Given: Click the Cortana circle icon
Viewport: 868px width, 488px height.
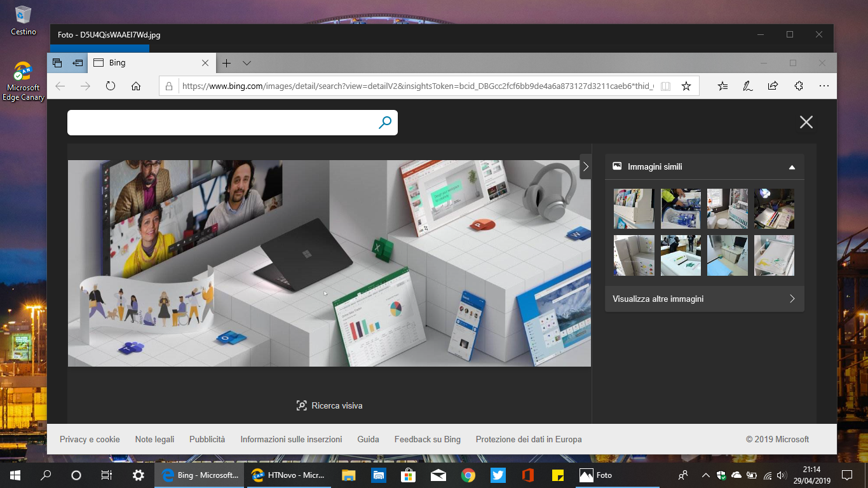Looking at the screenshot, I should [76, 475].
